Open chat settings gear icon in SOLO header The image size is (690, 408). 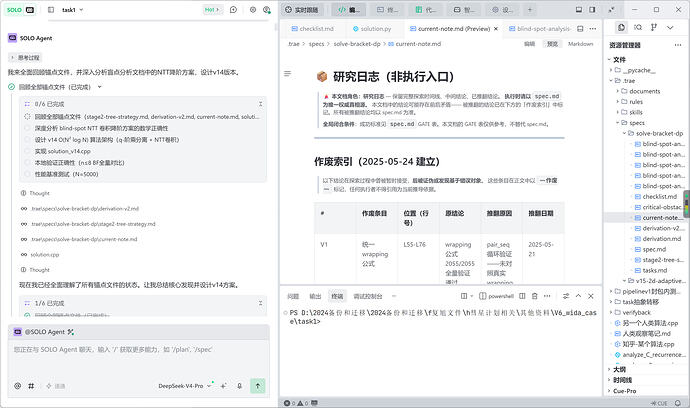click(x=253, y=9)
